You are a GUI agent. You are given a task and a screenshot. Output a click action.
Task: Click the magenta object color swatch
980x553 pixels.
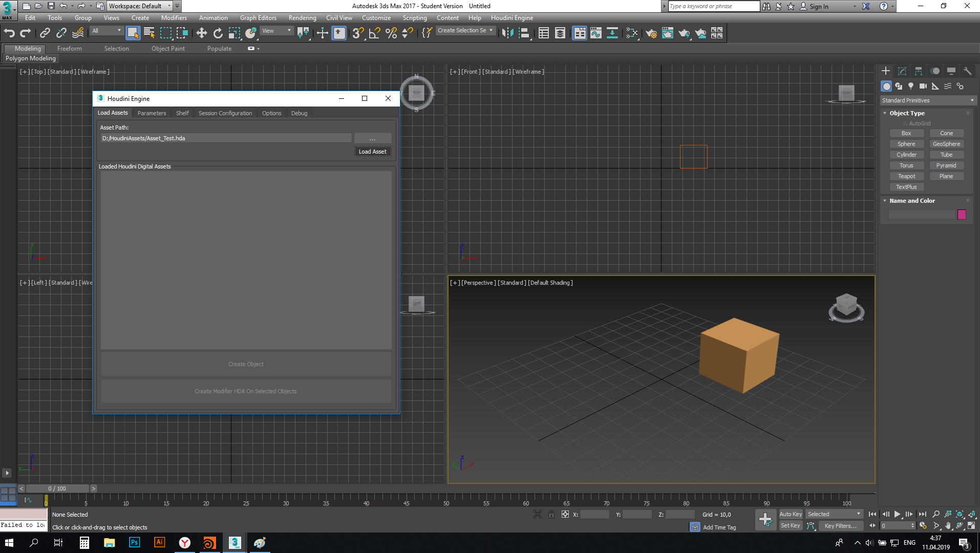(962, 215)
